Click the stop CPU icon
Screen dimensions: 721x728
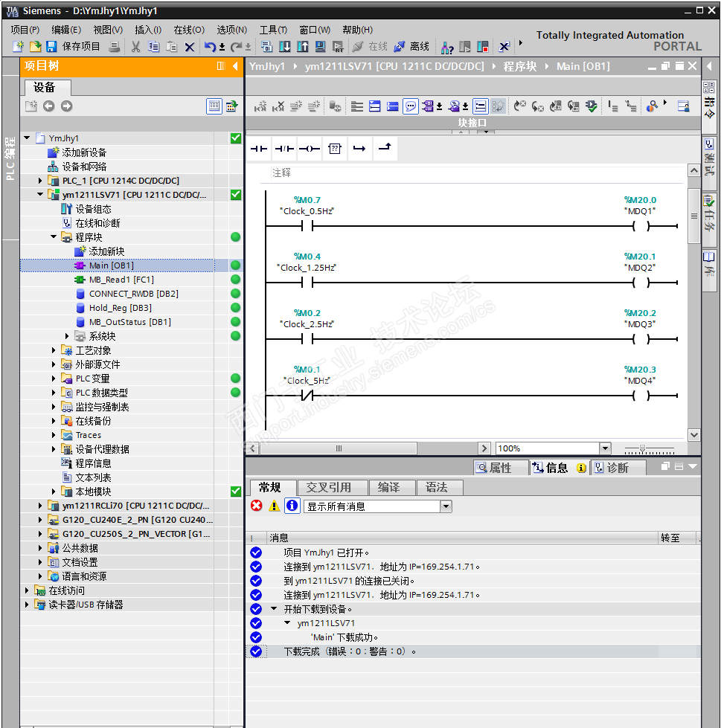(483, 46)
